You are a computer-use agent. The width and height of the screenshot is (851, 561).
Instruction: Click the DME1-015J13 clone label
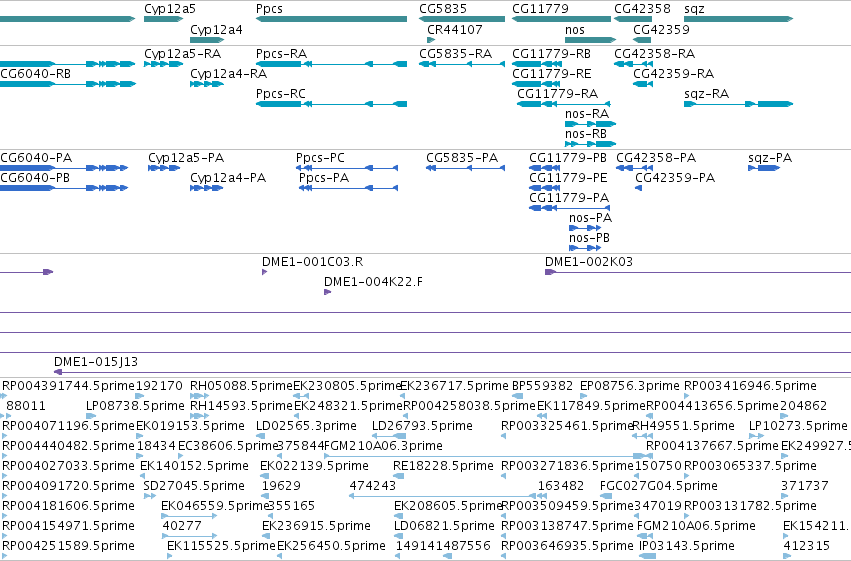click(x=96, y=362)
